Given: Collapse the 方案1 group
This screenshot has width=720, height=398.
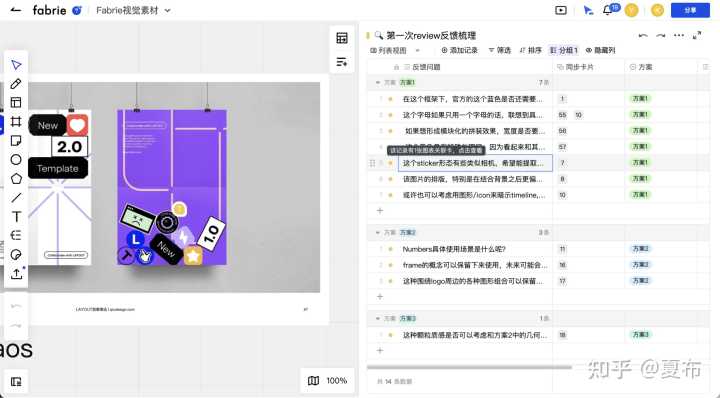Looking at the screenshot, I should click(378, 83).
